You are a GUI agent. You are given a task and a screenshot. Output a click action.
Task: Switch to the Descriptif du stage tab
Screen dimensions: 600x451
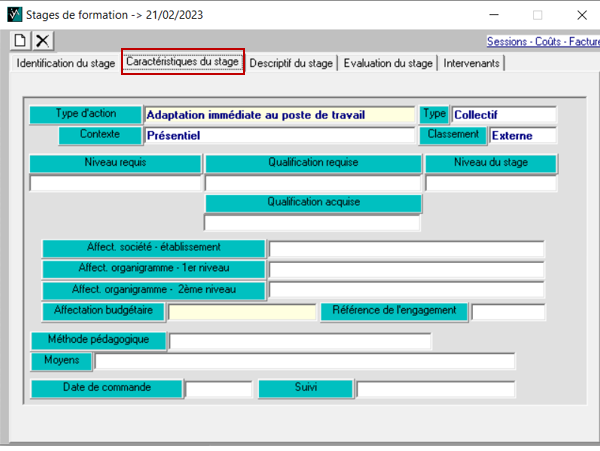tap(291, 63)
